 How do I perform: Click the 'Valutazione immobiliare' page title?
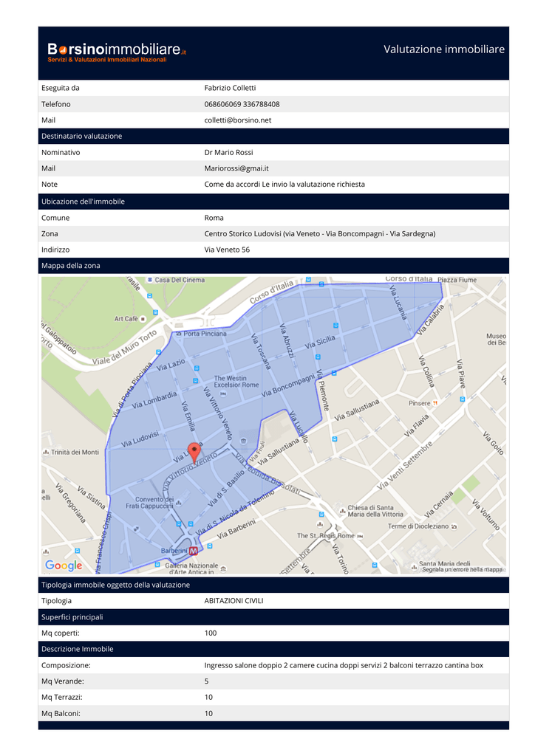click(x=444, y=49)
